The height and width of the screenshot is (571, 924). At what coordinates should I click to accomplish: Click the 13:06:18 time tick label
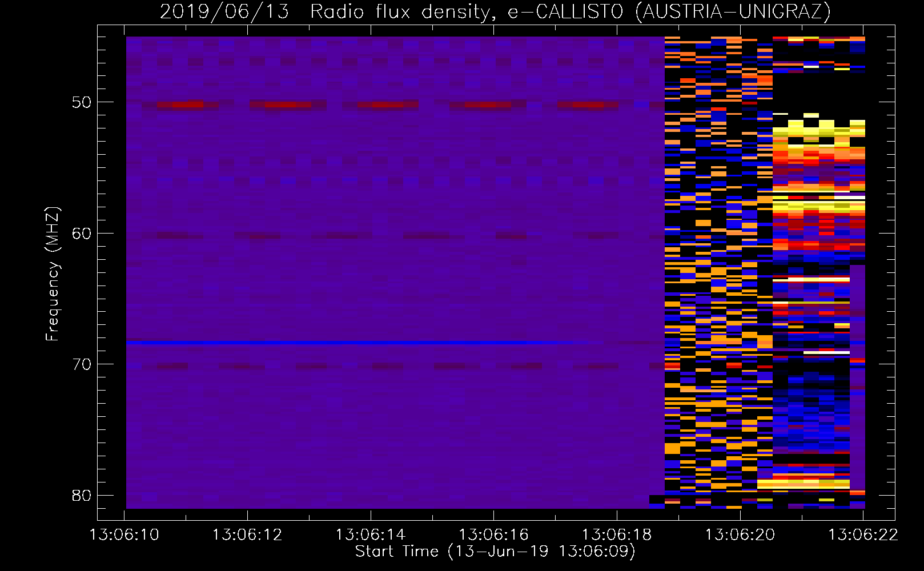pyautogui.click(x=617, y=535)
